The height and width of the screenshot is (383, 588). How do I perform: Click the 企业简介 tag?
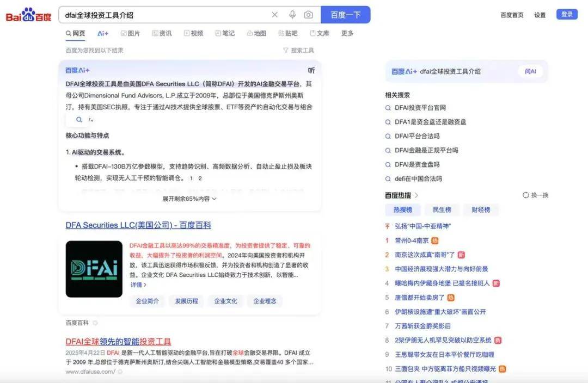[x=148, y=301]
